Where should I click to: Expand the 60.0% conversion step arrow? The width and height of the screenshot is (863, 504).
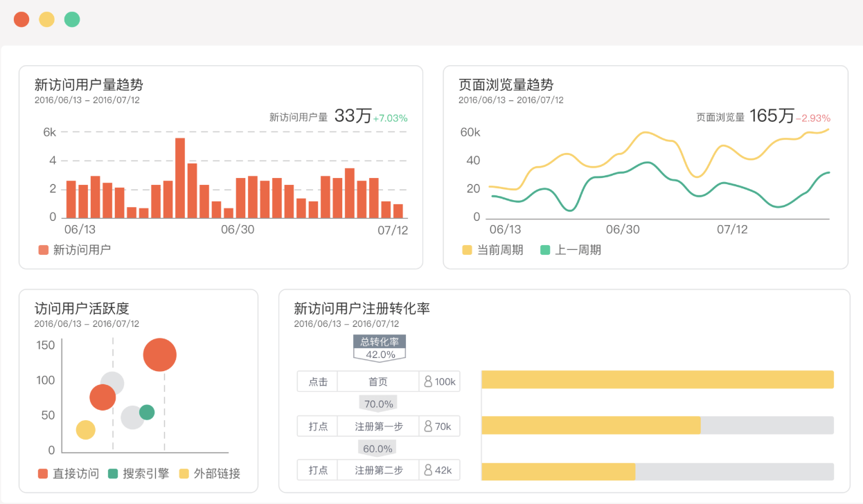pyautogui.click(x=378, y=449)
